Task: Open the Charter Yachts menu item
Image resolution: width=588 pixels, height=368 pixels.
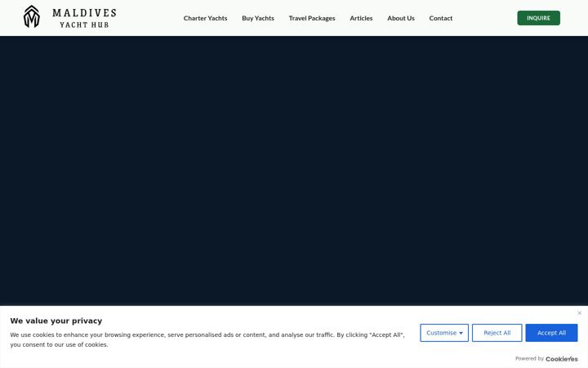Action: pos(205,18)
